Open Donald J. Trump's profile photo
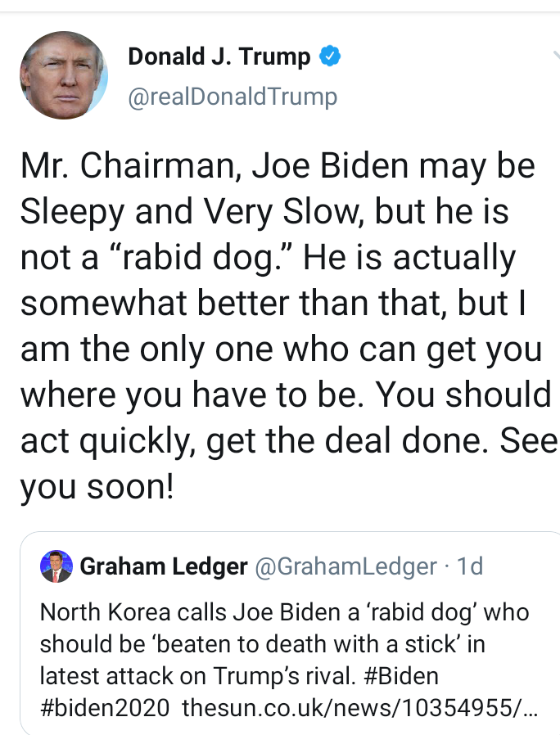 click(x=64, y=75)
